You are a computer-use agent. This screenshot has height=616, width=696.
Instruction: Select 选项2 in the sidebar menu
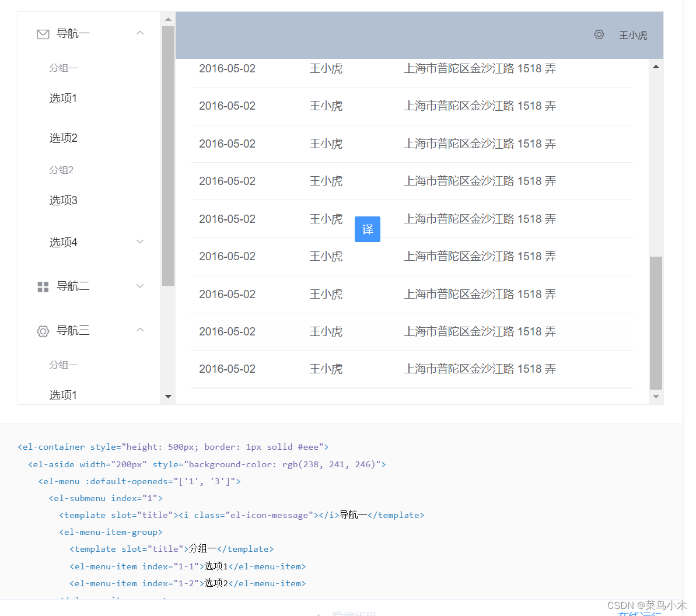click(x=63, y=138)
